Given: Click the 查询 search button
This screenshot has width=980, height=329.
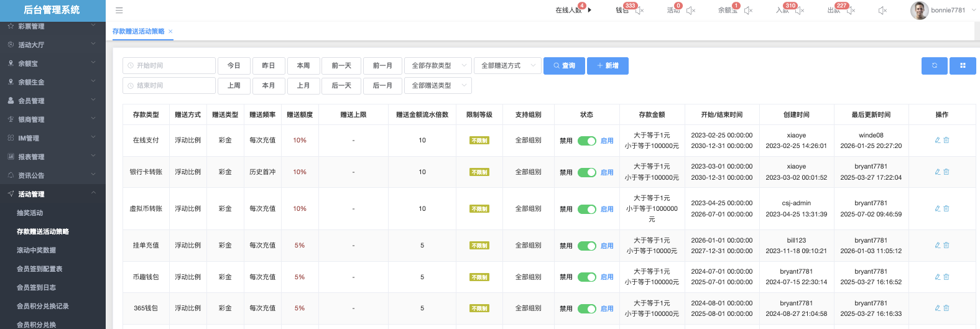Looking at the screenshot, I should coord(564,66).
